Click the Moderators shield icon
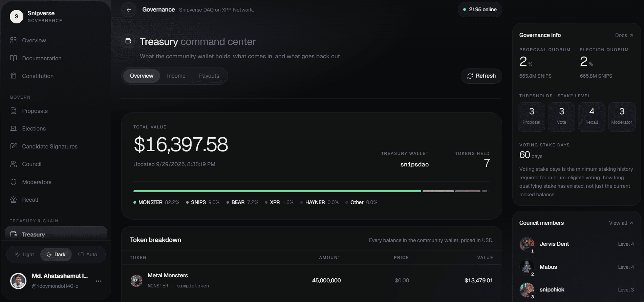The image size is (644, 302). click(14, 182)
